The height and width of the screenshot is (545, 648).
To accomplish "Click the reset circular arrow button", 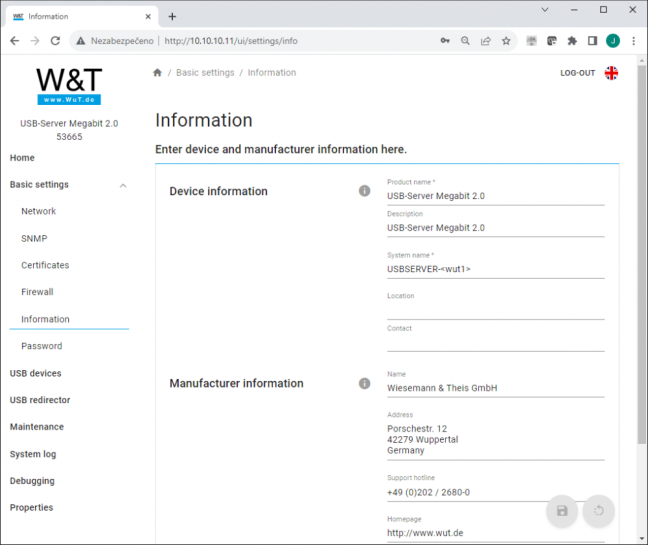I will 598,511.
